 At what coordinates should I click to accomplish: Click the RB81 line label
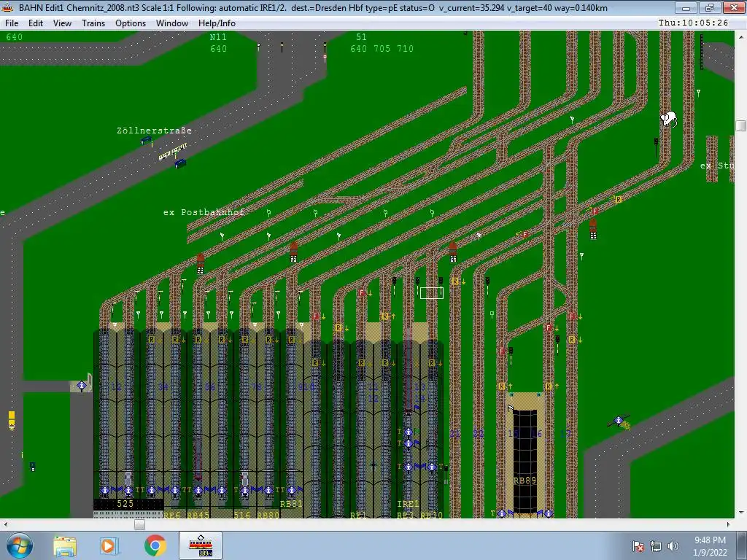[x=291, y=504]
